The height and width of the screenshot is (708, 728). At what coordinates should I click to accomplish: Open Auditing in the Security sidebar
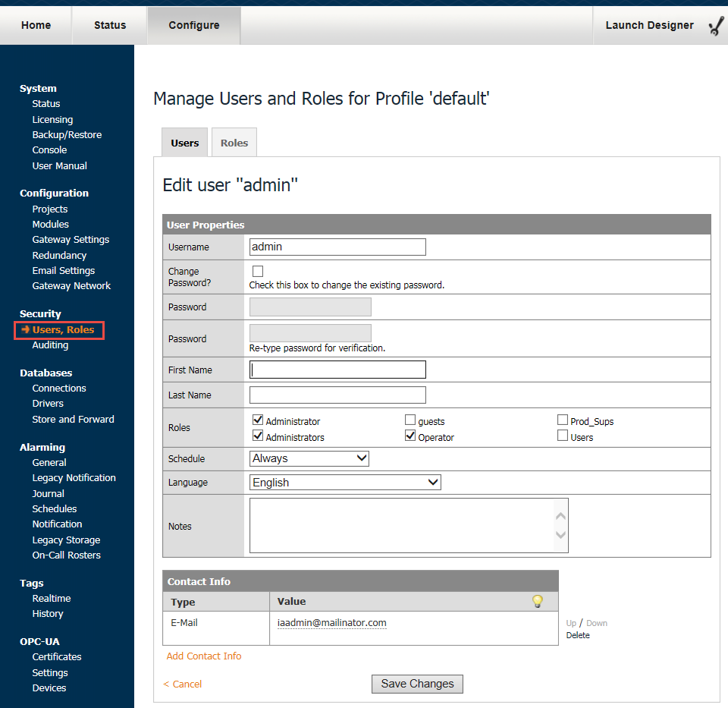click(50, 345)
